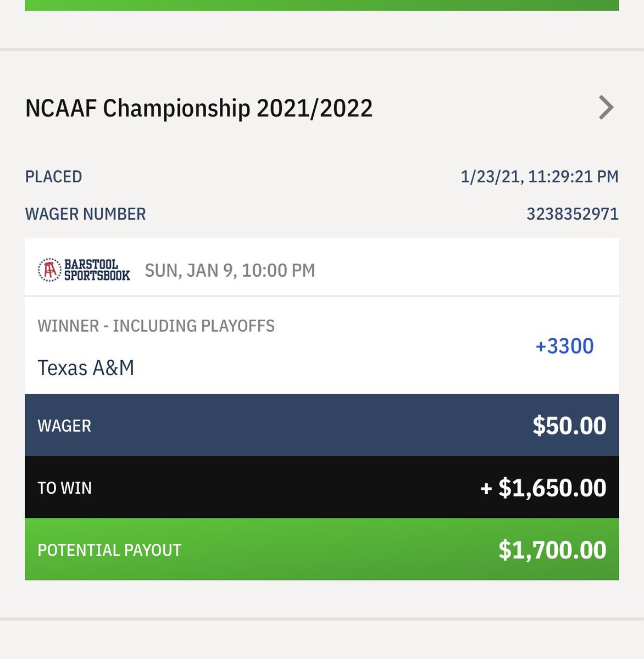Tap the placed date 1/23/21 timestamp
Screen dimensions: 644x659
[x=540, y=177]
